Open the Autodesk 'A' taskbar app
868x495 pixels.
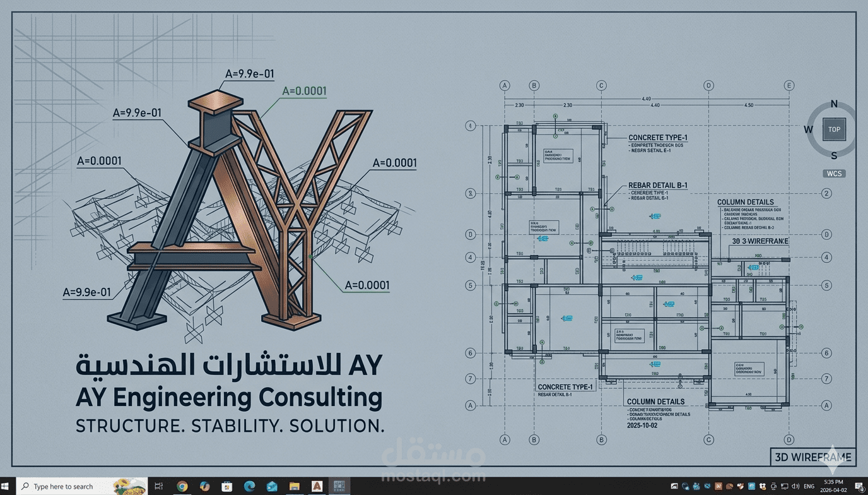click(x=317, y=486)
